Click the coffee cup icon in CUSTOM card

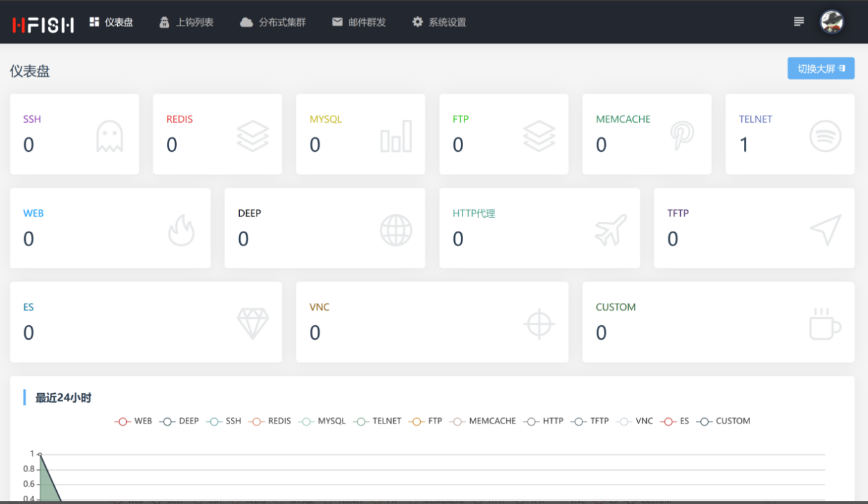click(x=825, y=324)
